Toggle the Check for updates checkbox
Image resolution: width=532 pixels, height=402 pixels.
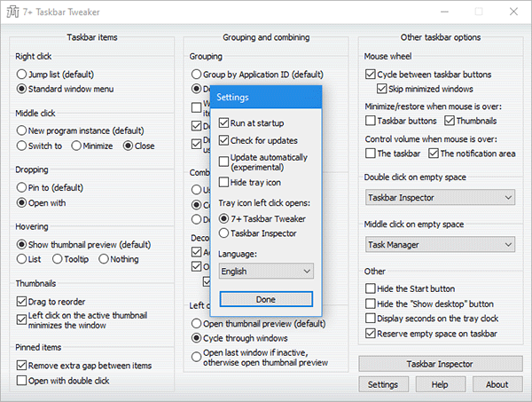pos(224,140)
